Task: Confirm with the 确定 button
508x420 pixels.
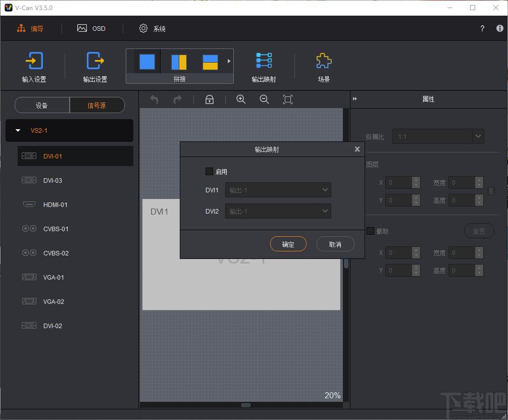Action: point(288,244)
